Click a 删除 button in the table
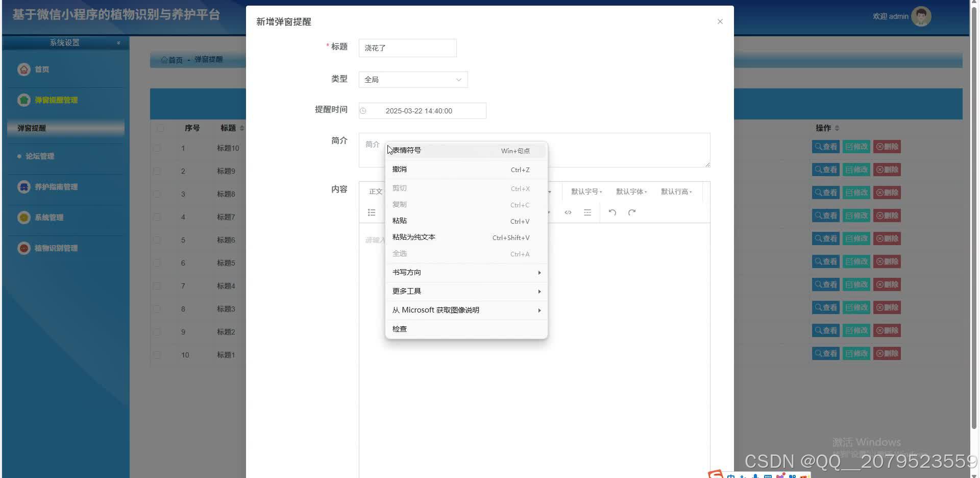980x478 pixels. coord(887,147)
